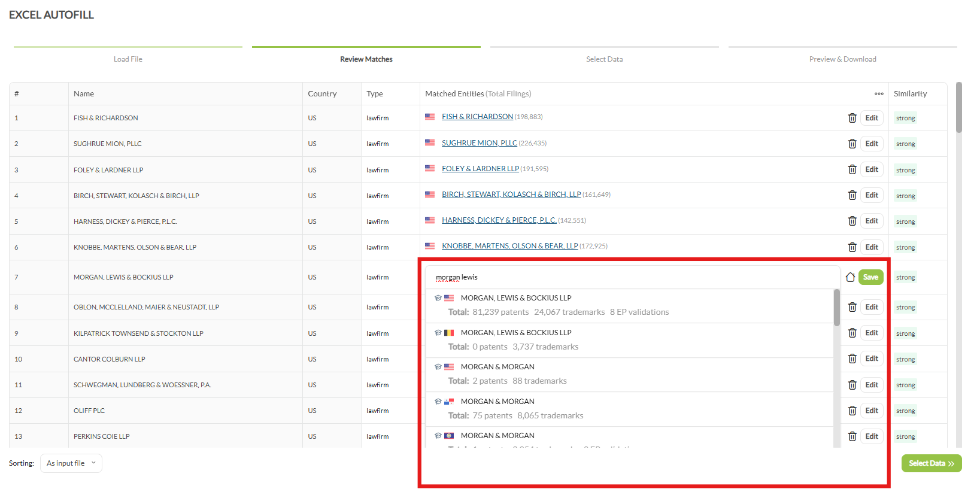980x492 pixels.
Task: Click strong similarity badge in MORGAN, LEWIS row
Action: pyautogui.click(x=906, y=277)
